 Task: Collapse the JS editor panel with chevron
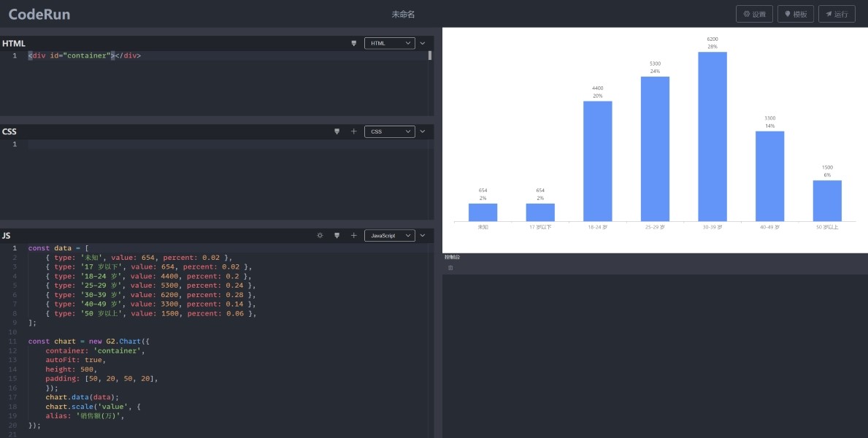(423, 236)
